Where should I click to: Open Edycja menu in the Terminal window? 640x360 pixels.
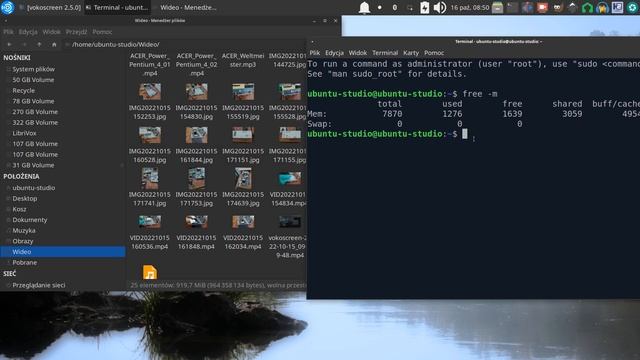(334, 53)
